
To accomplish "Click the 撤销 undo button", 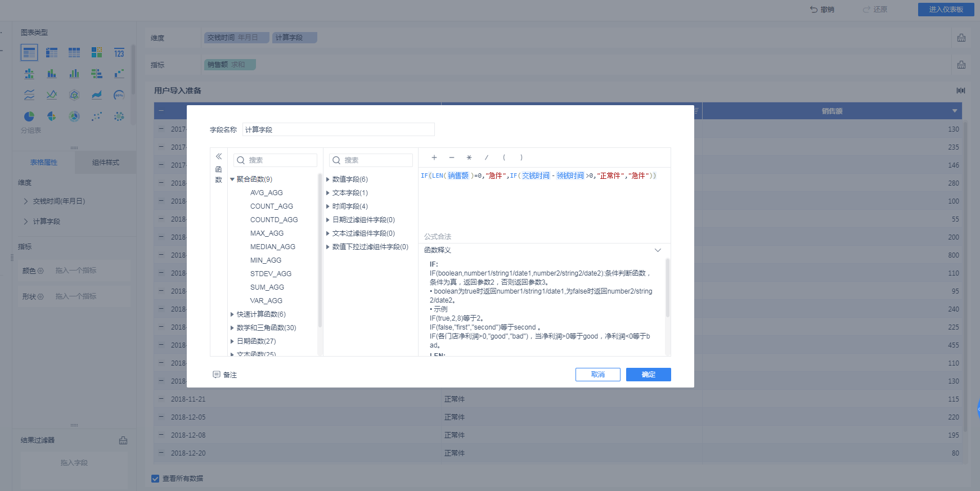I will pos(822,10).
